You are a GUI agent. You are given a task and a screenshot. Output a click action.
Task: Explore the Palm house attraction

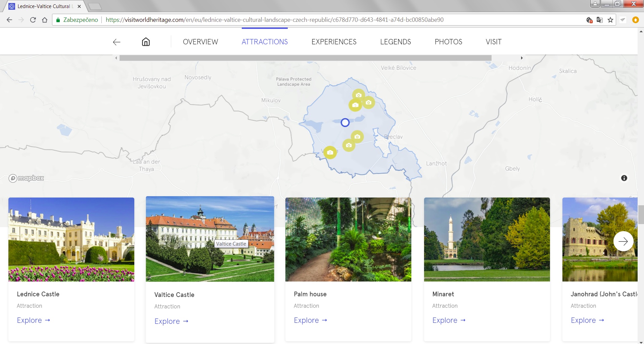tap(311, 320)
